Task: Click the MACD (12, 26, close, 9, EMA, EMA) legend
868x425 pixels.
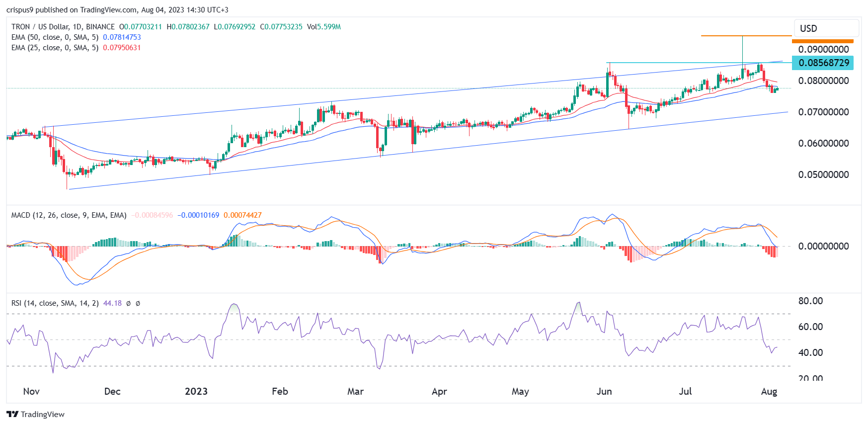Action: [69, 215]
